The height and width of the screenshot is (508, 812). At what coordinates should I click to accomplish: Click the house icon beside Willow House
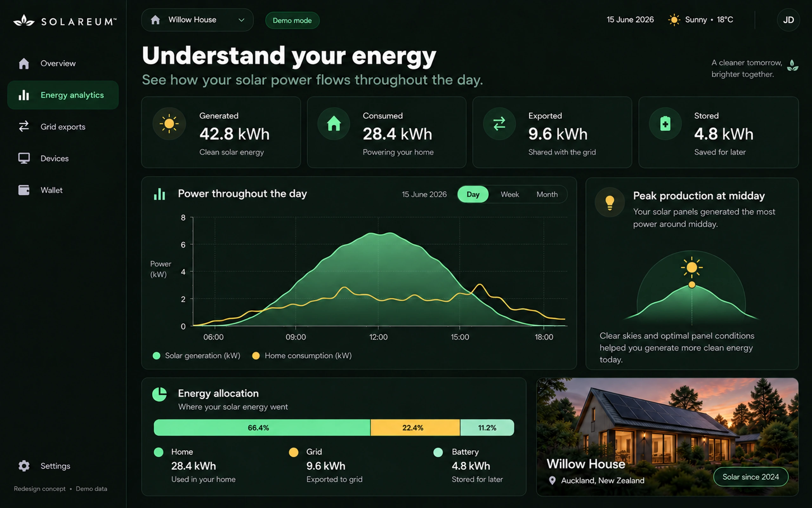(x=155, y=20)
